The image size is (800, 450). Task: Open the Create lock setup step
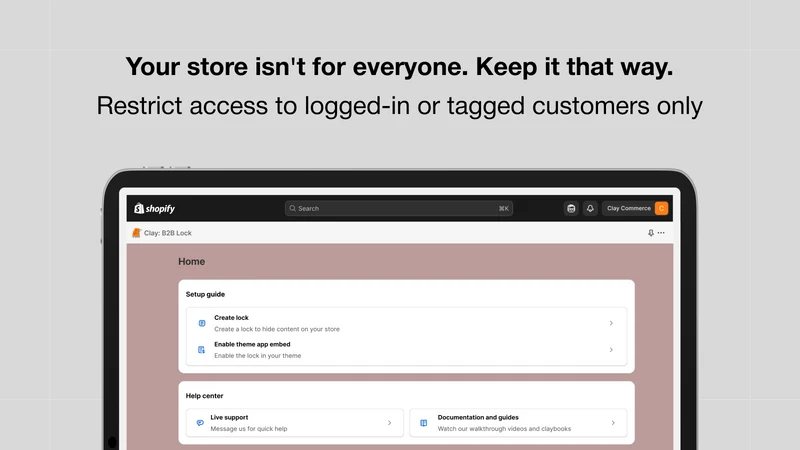(407, 323)
